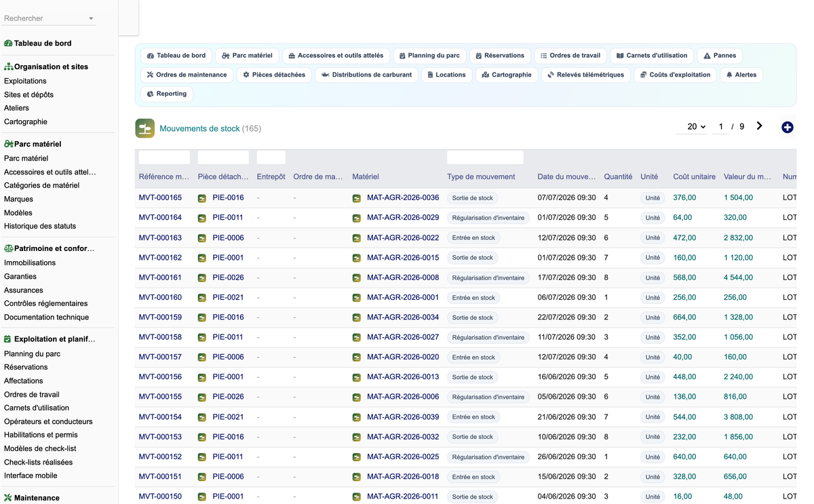Viewport: 814px width, 504px height.
Task: Click the Tableau de bord sidebar icon
Action: coord(8,43)
